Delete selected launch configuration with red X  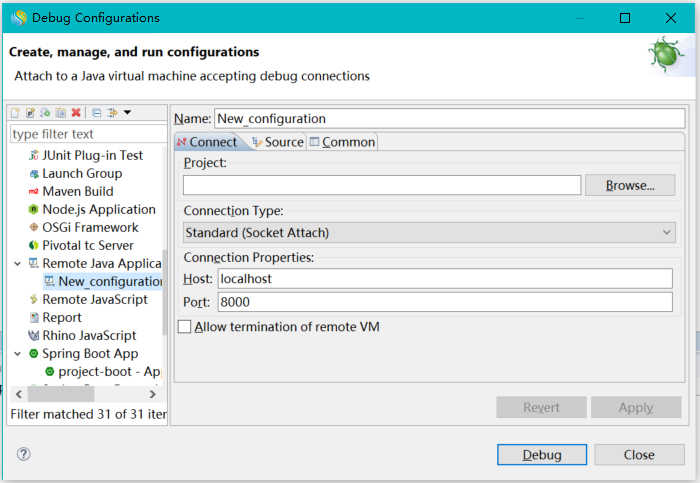(x=76, y=113)
